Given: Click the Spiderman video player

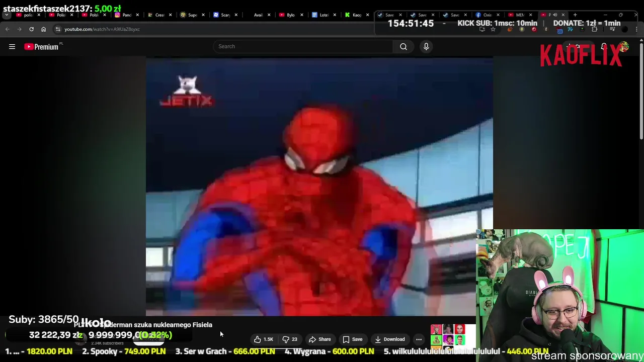Looking at the screenshot, I should [x=319, y=186].
